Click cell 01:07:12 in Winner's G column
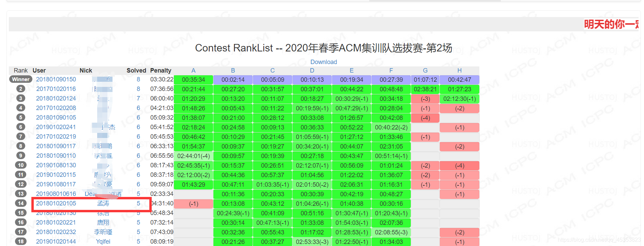Screen dimensions: 644x246 click(x=425, y=80)
